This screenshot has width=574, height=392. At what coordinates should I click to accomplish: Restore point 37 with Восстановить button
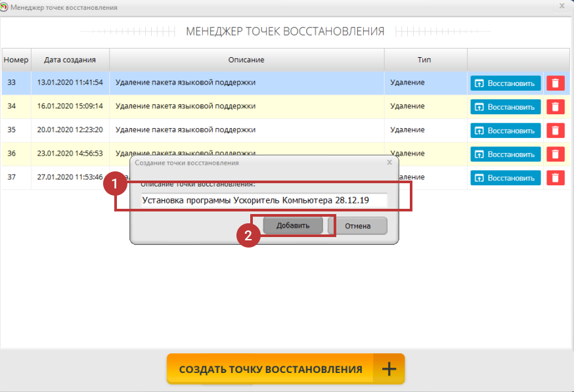pyautogui.click(x=505, y=177)
